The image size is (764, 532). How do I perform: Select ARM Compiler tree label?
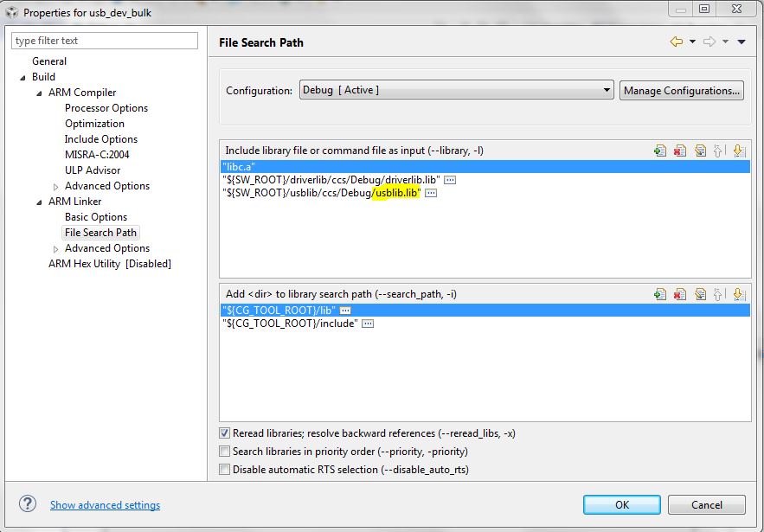[82, 92]
